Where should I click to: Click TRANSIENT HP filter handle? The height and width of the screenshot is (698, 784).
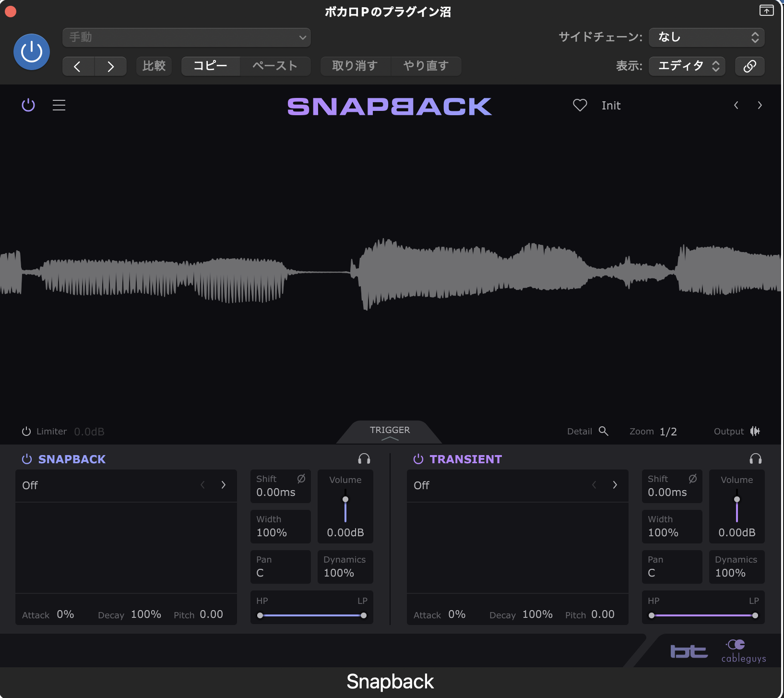(x=652, y=615)
